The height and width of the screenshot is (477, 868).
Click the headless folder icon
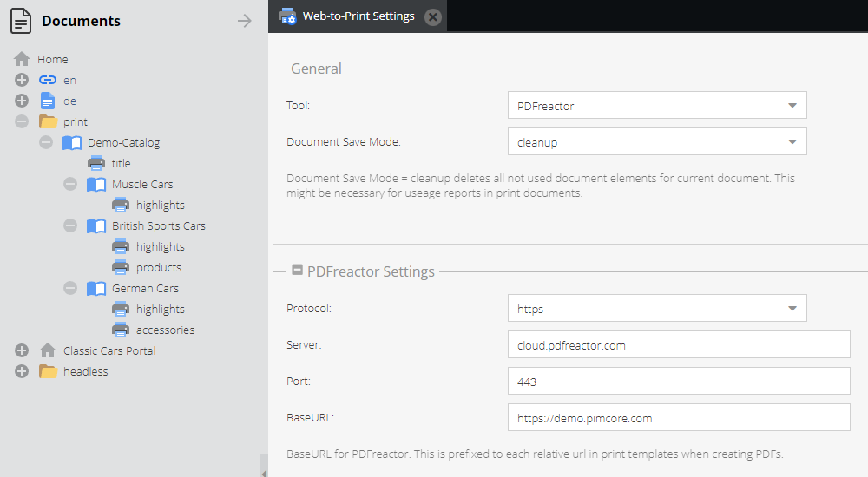click(48, 371)
